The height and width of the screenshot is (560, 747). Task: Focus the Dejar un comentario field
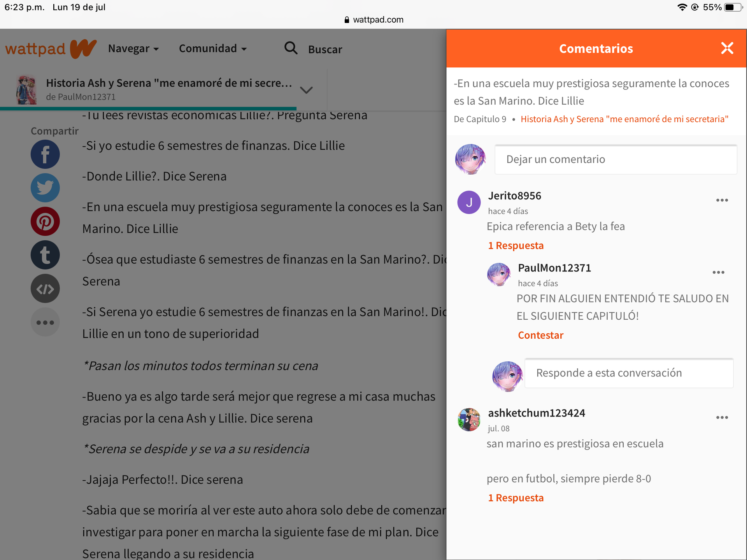(616, 159)
